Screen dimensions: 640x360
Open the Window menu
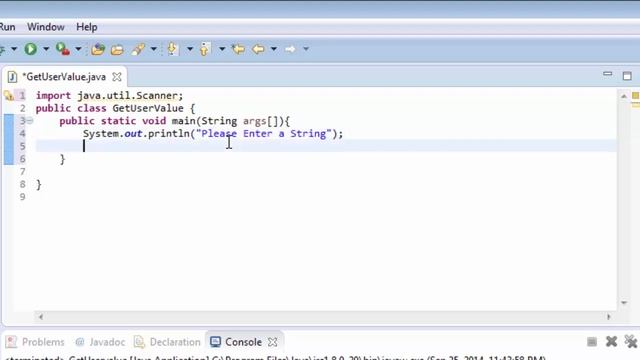coord(46,27)
